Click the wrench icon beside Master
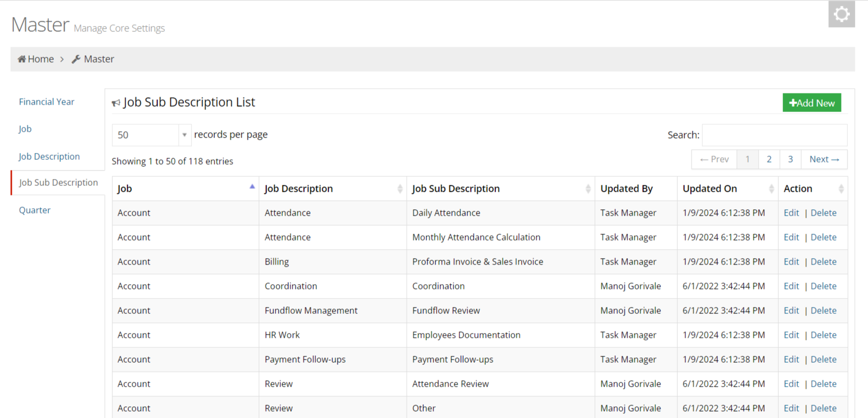 pyautogui.click(x=76, y=59)
